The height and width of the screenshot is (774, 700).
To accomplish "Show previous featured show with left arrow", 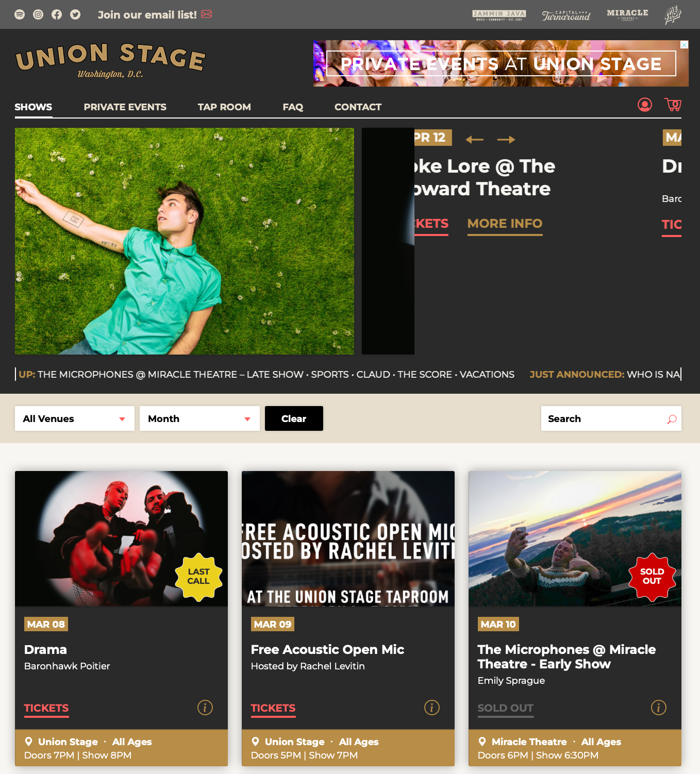I will click(475, 139).
